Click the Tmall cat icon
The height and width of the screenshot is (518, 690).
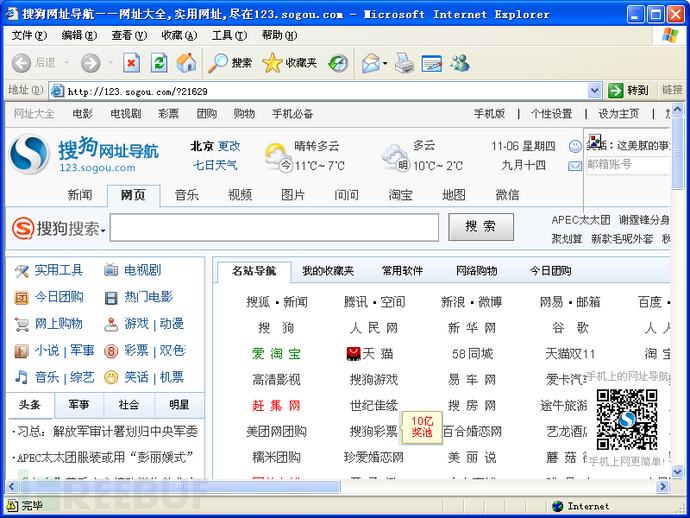353,353
